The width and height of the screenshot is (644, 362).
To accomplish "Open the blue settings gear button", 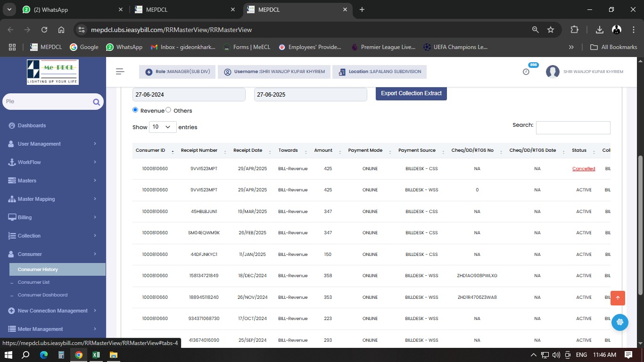I will coord(620,322).
